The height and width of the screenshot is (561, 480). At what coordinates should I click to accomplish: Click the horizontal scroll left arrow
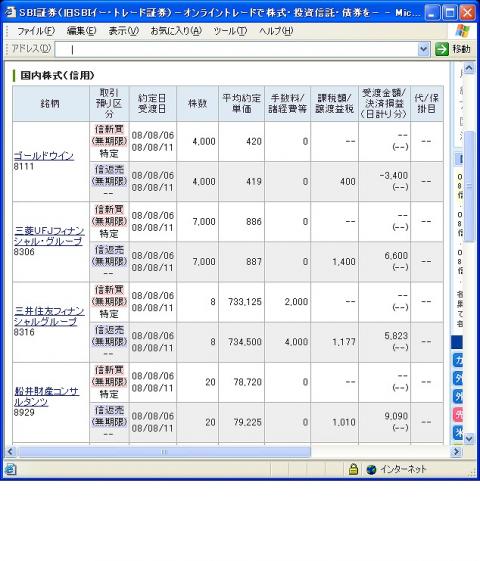[10, 452]
